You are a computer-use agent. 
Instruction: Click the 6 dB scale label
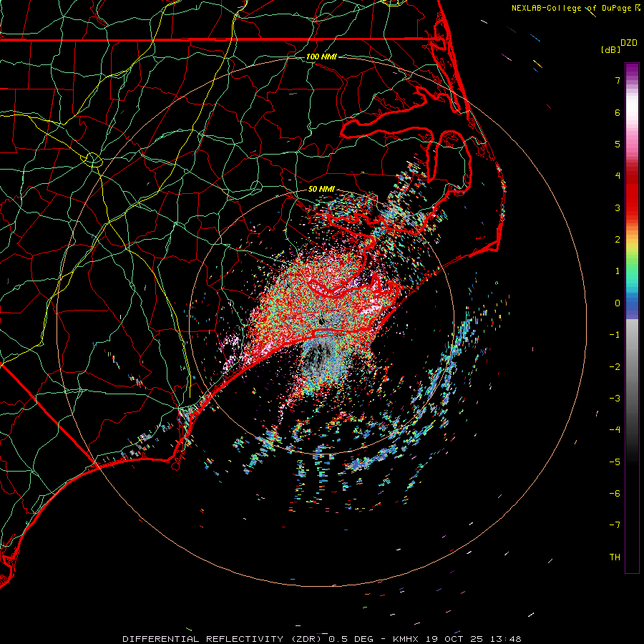click(618, 112)
